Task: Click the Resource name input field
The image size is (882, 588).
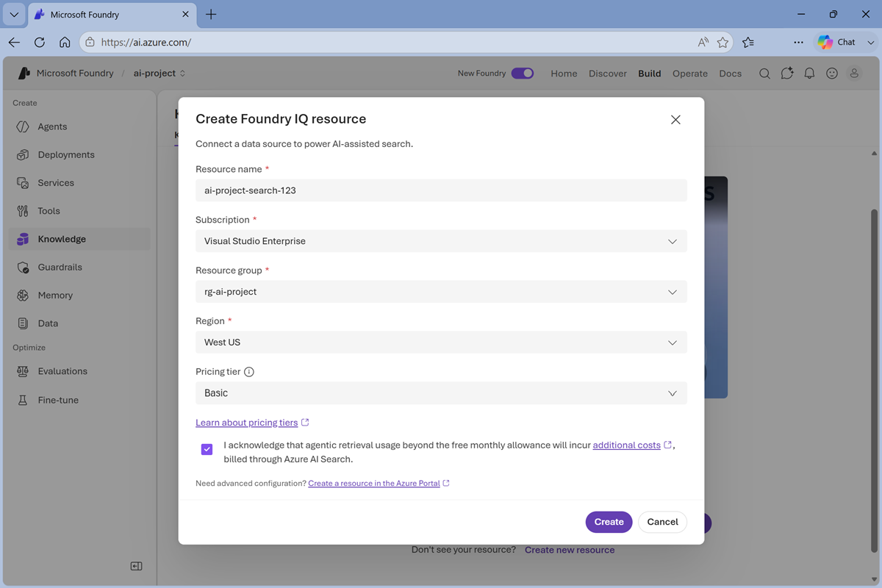Action: pos(441,190)
